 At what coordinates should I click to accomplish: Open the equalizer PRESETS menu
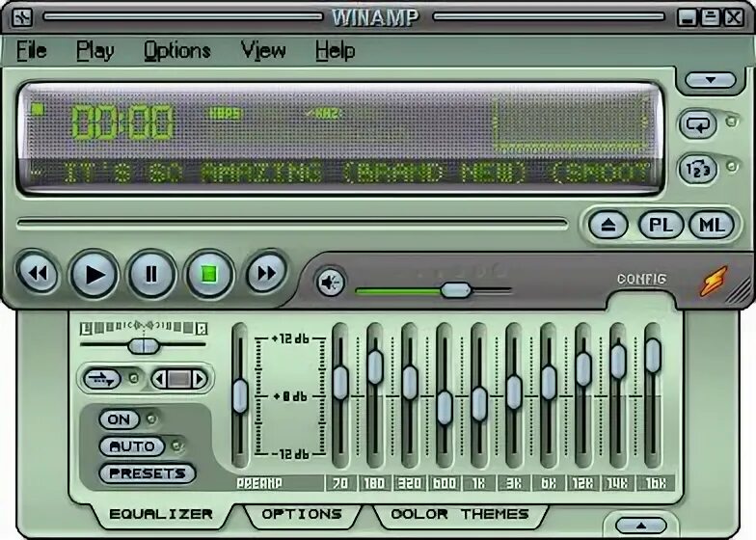point(147,473)
